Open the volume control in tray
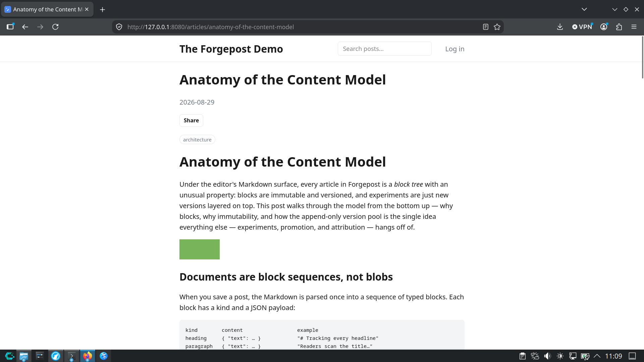 (x=547, y=356)
